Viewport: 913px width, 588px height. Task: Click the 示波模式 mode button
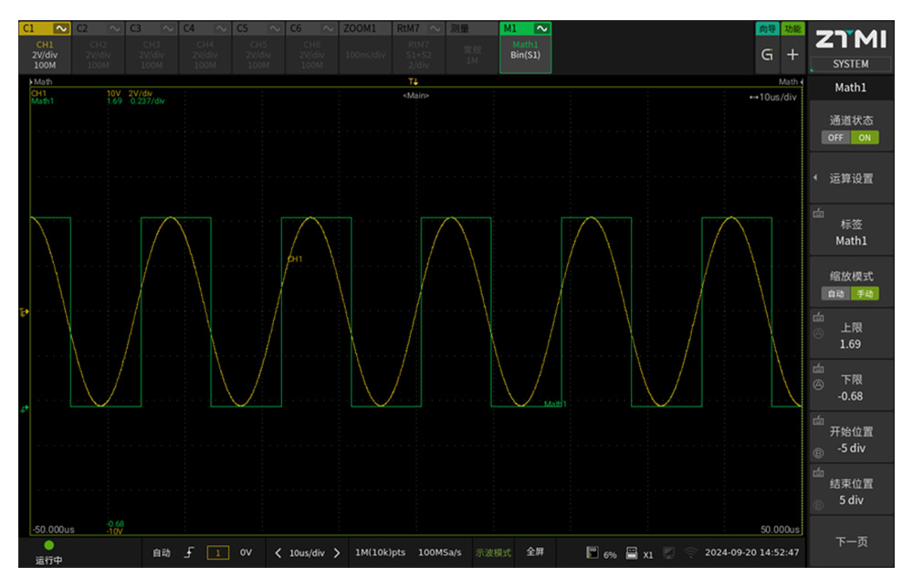[493, 552]
